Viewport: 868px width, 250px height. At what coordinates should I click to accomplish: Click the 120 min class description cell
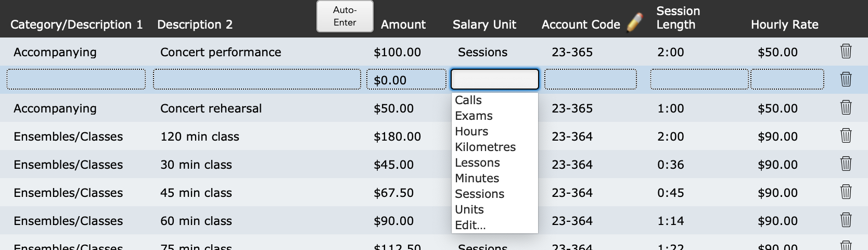[x=200, y=136]
